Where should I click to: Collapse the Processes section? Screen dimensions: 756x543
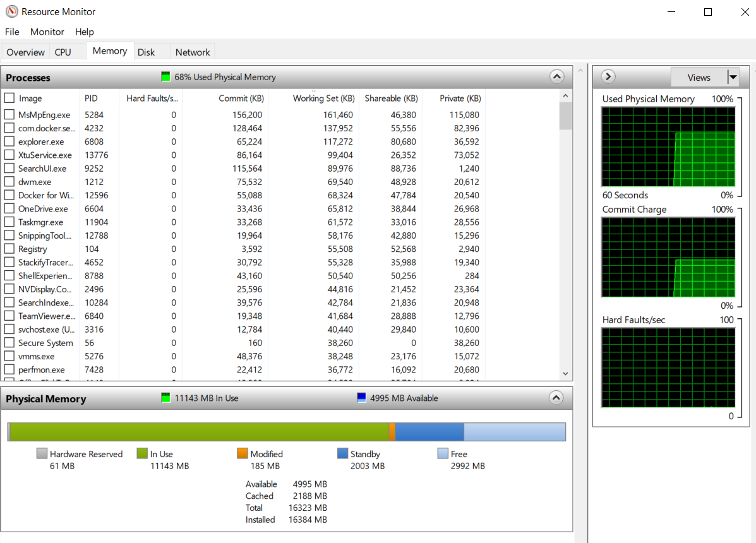pyautogui.click(x=556, y=76)
